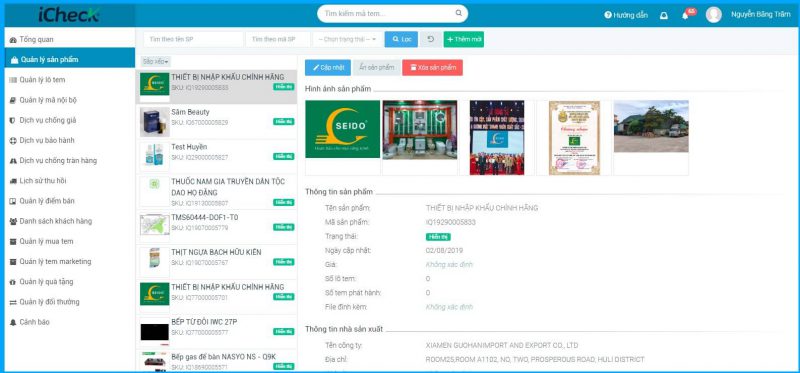Click update date 02/08/2019
This screenshot has height=373, width=800.
[444, 251]
